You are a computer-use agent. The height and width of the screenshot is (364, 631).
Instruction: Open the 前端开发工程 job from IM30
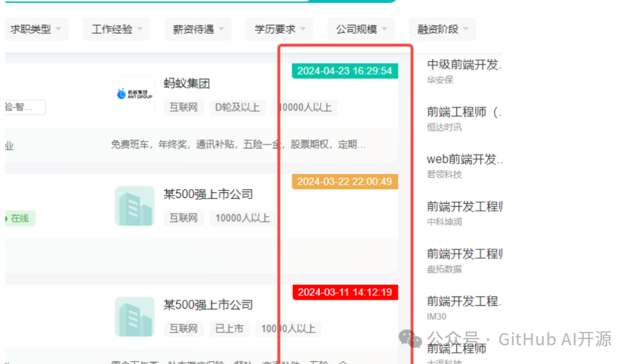click(x=464, y=301)
